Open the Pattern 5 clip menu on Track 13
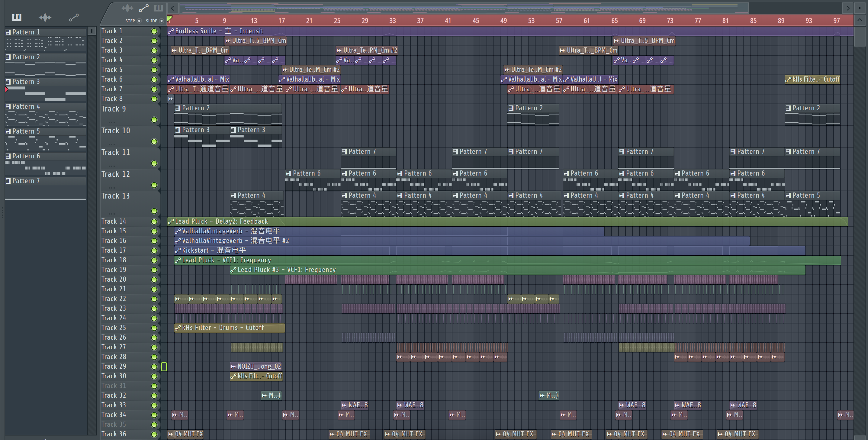The width and height of the screenshot is (868, 440). [x=788, y=196]
